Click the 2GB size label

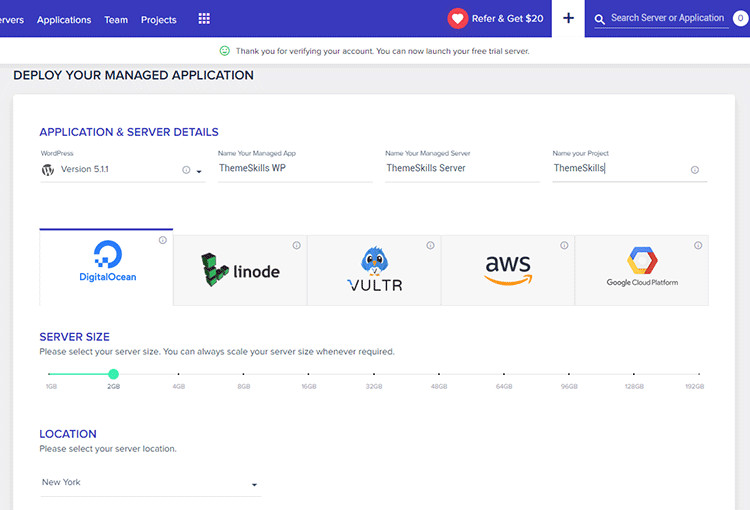pos(113,387)
